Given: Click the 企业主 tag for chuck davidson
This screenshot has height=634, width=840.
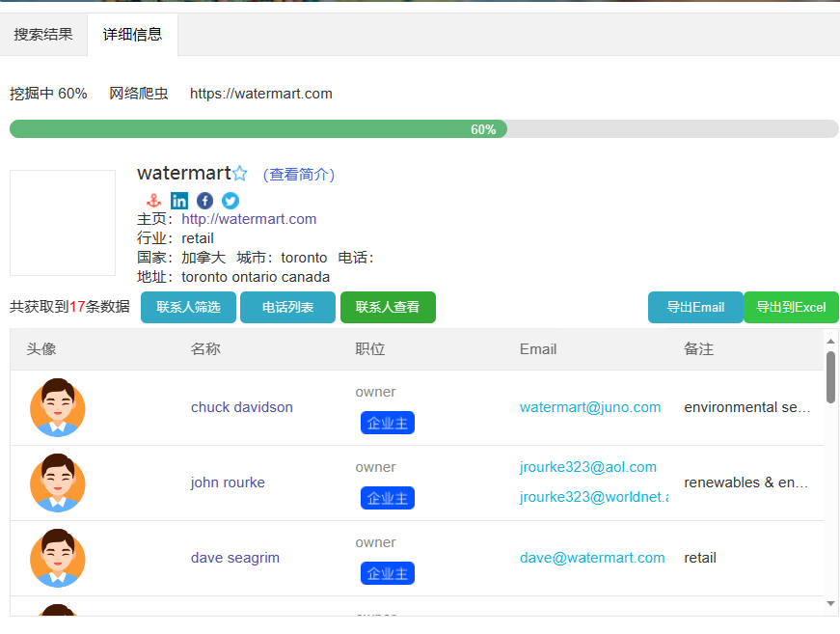Looking at the screenshot, I should point(388,423).
